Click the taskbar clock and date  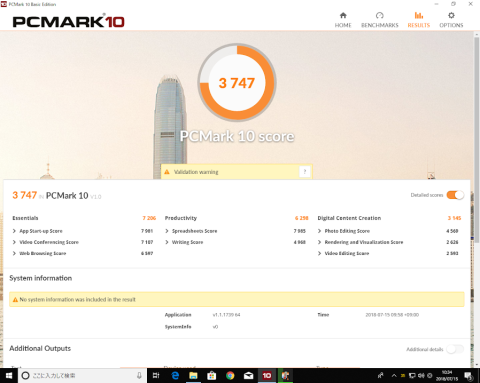click(447, 376)
